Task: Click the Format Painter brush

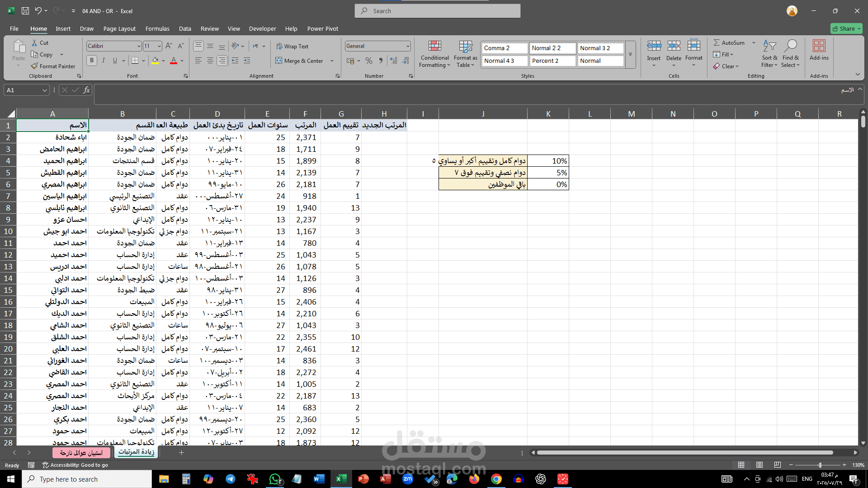Action: [34, 66]
